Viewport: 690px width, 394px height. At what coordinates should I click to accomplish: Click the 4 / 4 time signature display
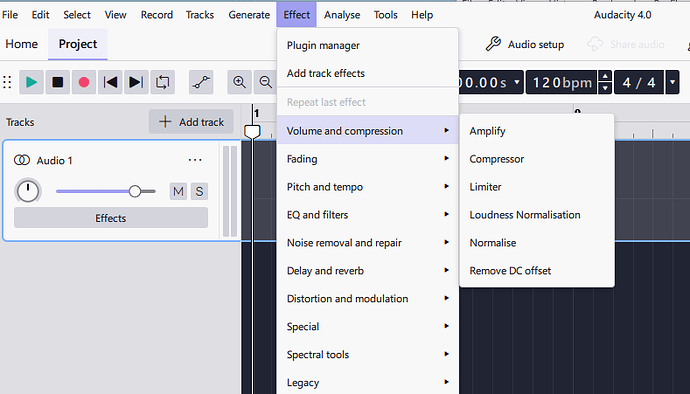tap(639, 82)
